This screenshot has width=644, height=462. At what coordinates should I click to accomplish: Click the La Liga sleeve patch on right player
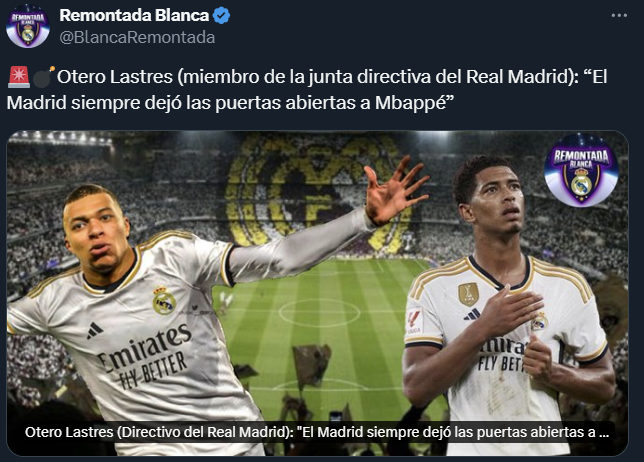414,322
